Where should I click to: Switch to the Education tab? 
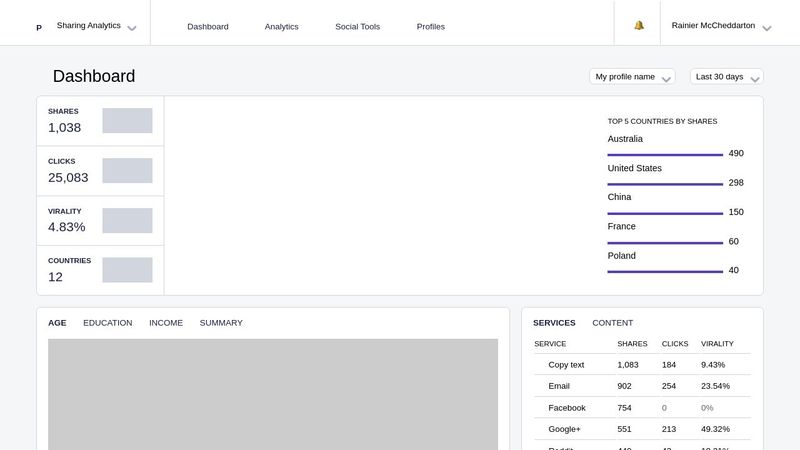107,323
